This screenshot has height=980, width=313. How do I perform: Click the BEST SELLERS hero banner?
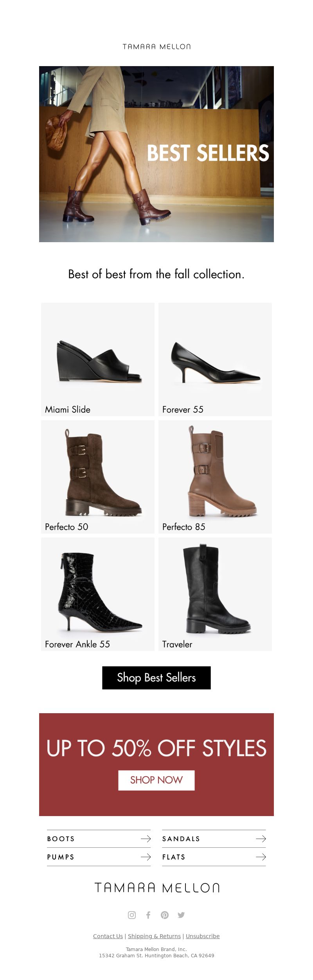pyautogui.click(x=156, y=154)
